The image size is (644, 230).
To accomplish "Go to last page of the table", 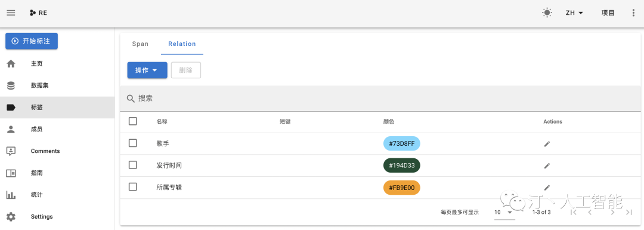I will [x=628, y=212].
